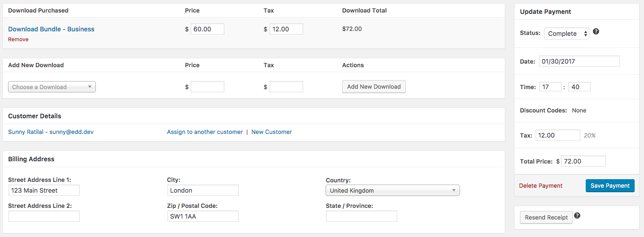This screenshot has height=237, width=644.
Task: Click Assign to another customer link
Action: click(205, 132)
